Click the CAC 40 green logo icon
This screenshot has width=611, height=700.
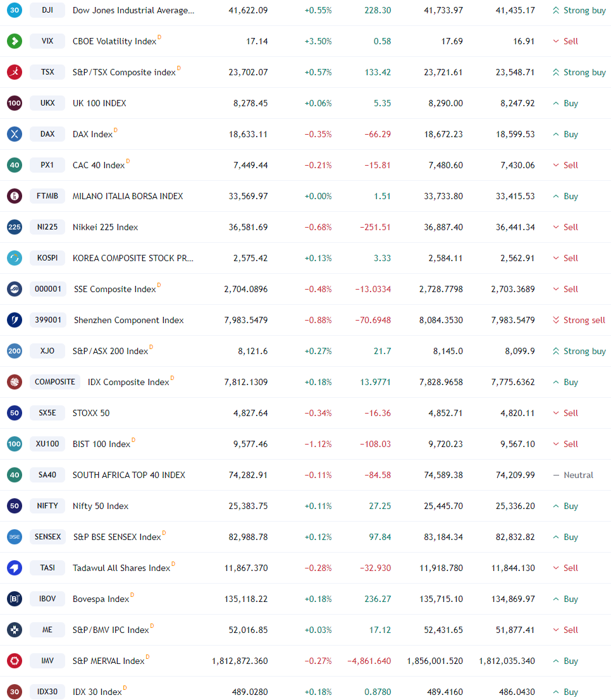[x=15, y=165]
